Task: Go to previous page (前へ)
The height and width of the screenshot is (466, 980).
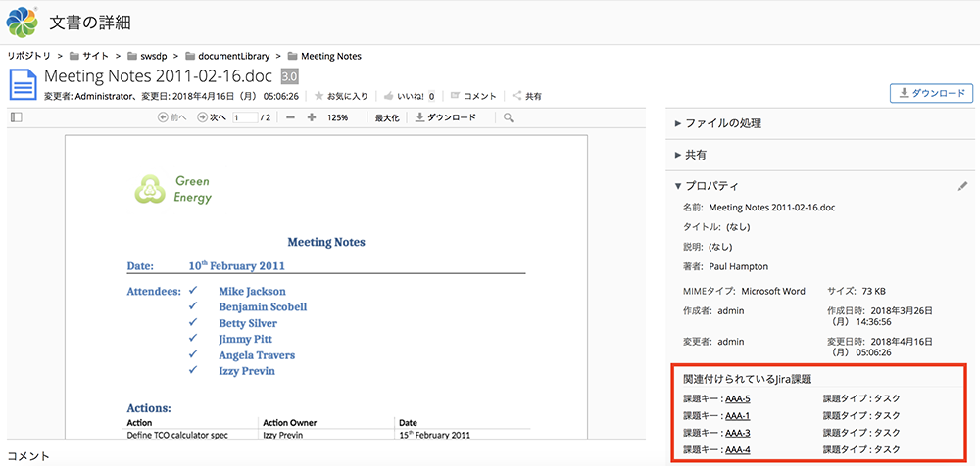Action: point(171,117)
